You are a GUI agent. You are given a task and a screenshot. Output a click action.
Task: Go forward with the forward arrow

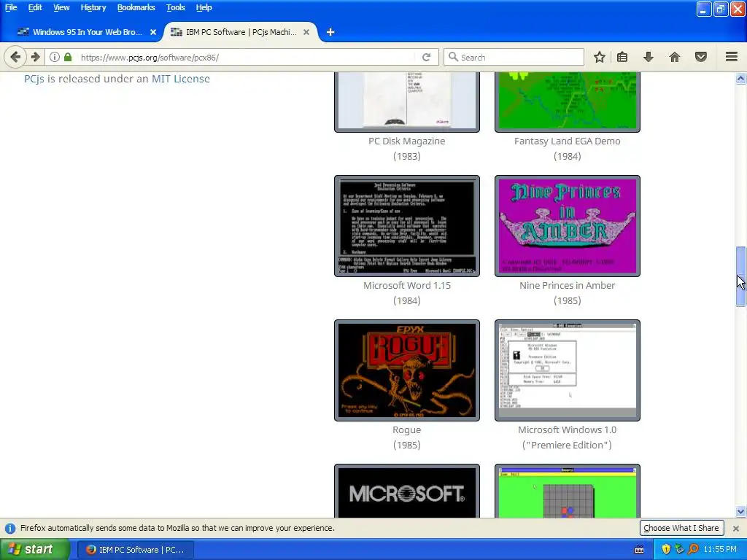coord(36,57)
